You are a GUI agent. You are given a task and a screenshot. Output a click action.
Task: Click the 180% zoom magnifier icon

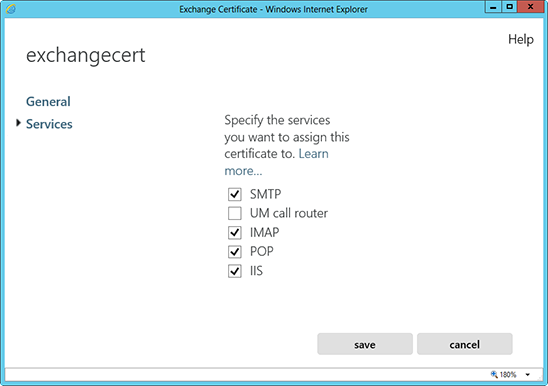494,374
